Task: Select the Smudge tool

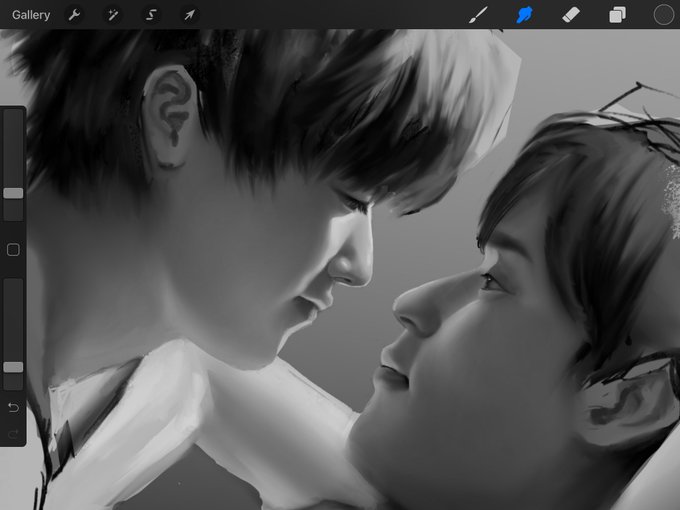Action: (524, 15)
